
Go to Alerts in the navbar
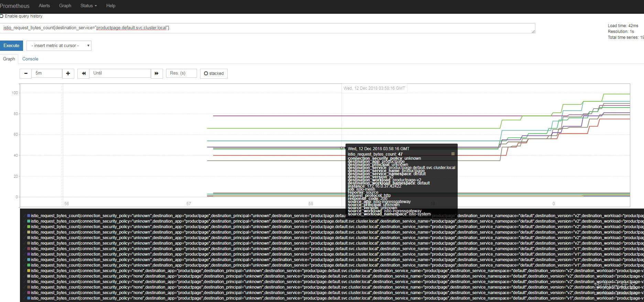pyautogui.click(x=44, y=6)
